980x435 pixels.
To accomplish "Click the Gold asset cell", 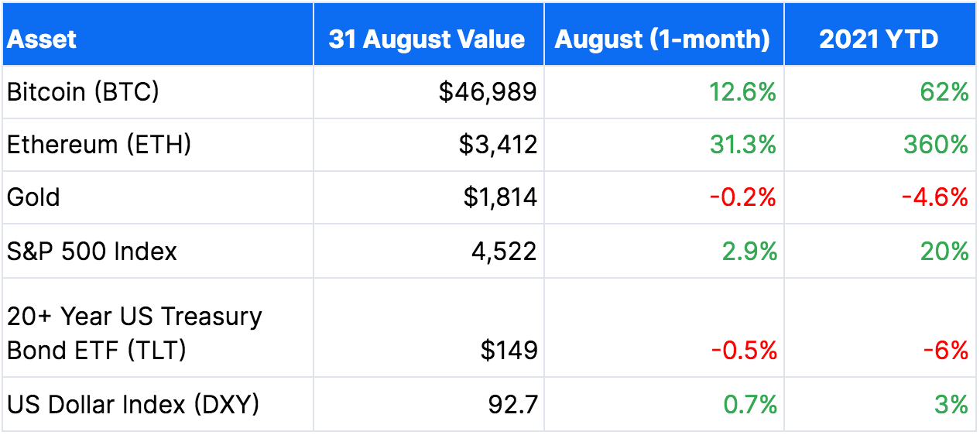I will [158, 197].
